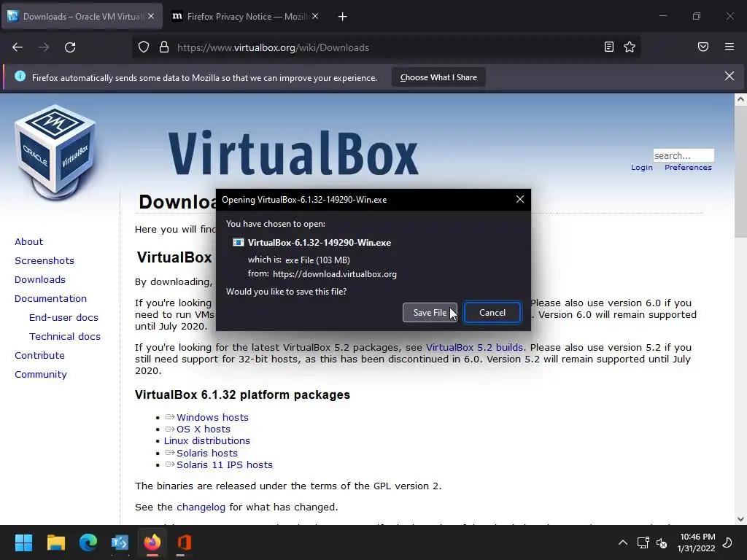Bookmark this page with the star
The height and width of the screenshot is (560, 747).
[x=630, y=47]
